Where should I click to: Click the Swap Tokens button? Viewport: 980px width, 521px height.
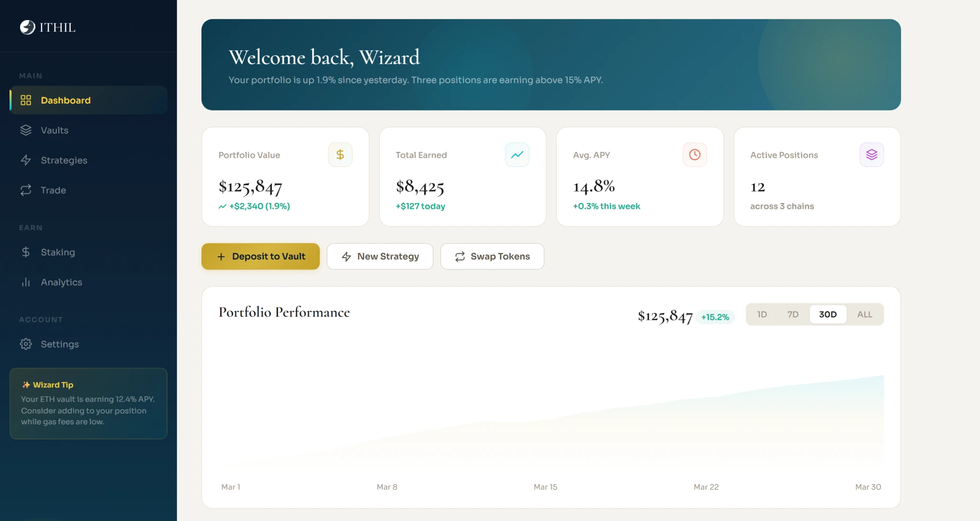coord(492,256)
